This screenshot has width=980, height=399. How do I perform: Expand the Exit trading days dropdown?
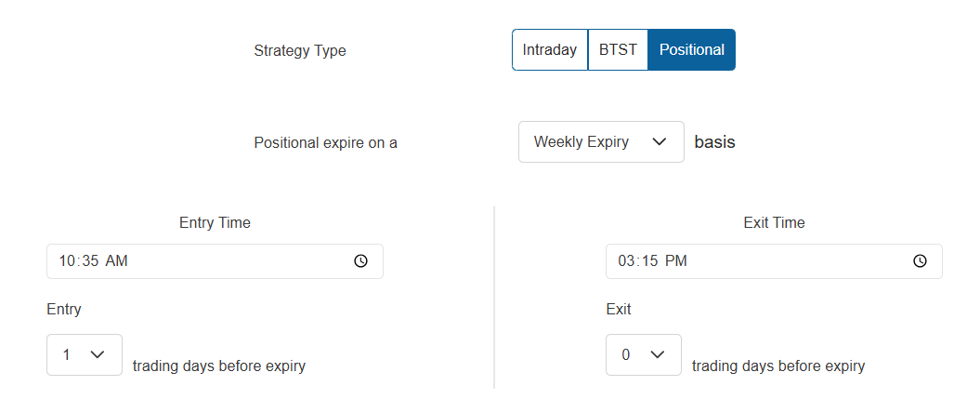[643, 354]
